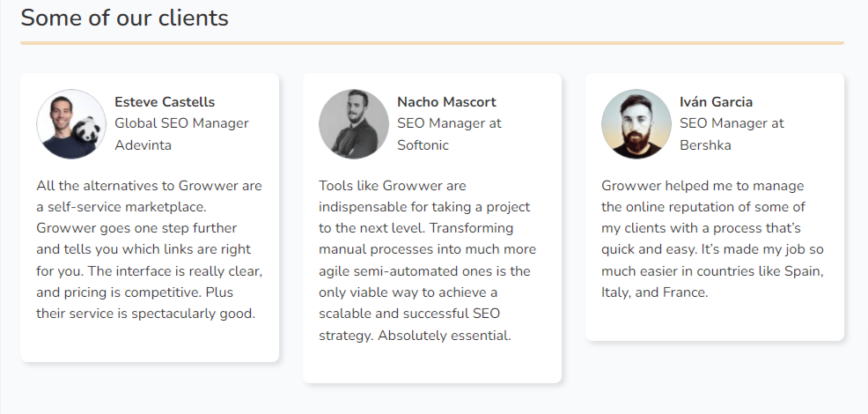Screen dimensions: 868x414
Task: Click 'Italy, and France.' text in third card
Action: [x=655, y=292]
